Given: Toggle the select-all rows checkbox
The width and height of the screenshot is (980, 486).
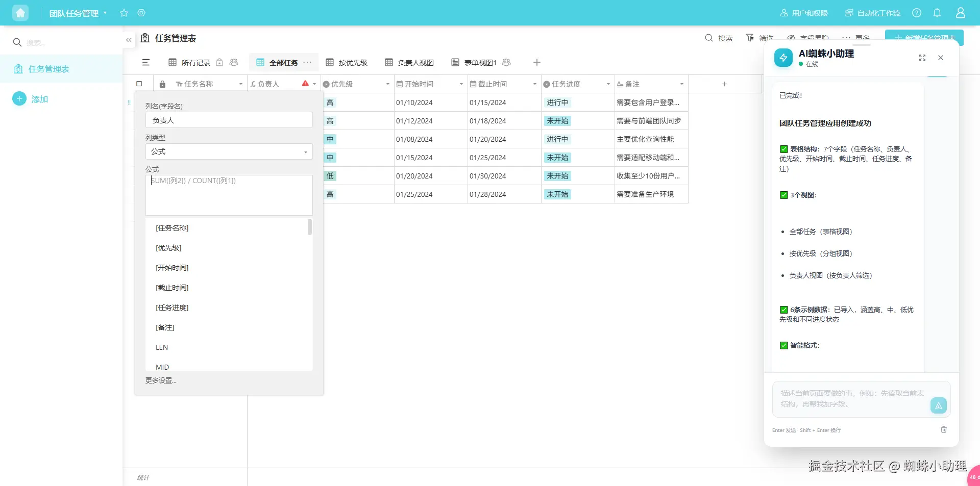Looking at the screenshot, I should [139, 84].
